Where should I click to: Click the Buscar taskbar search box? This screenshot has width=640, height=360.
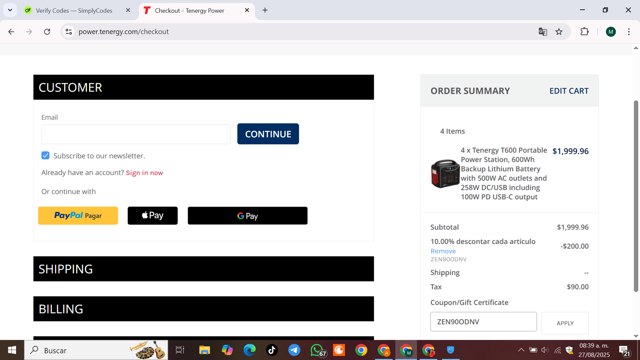coord(96,350)
